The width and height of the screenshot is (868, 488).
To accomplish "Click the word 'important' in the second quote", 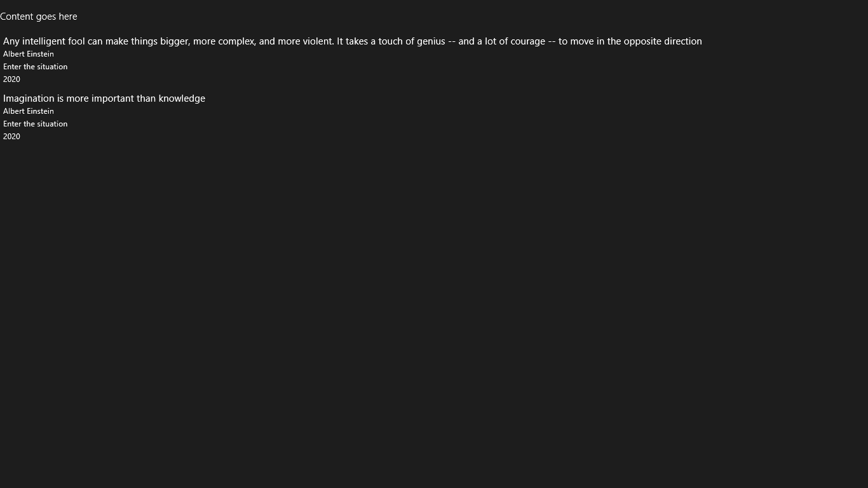I will click(112, 98).
